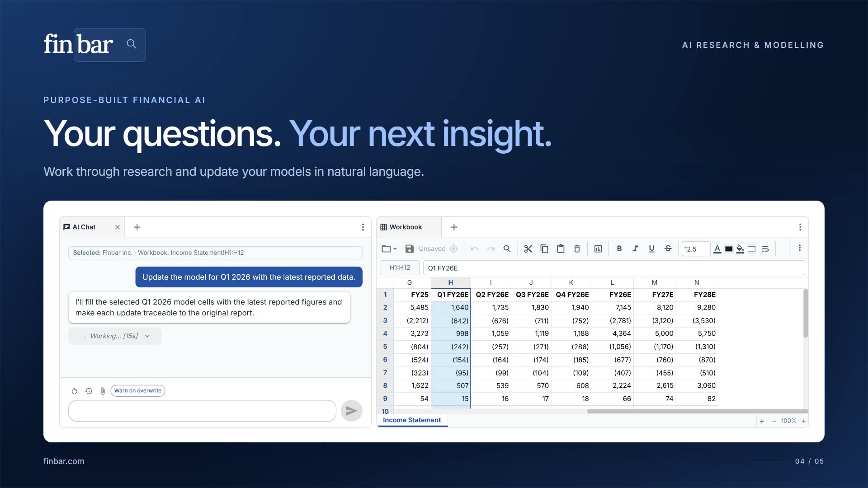Select the black color swatch
The height and width of the screenshot is (488, 868).
pyautogui.click(x=729, y=249)
